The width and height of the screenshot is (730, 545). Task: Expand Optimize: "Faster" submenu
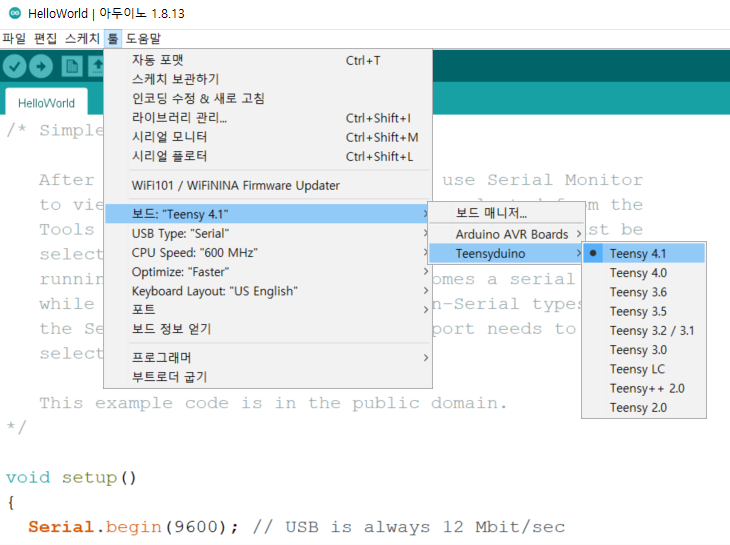coord(268,272)
